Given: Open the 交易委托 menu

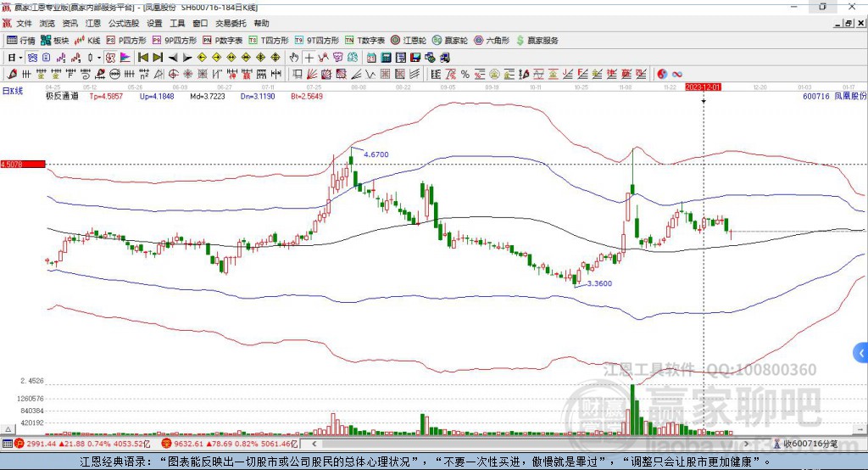Looking at the screenshot, I should pos(231,23).
